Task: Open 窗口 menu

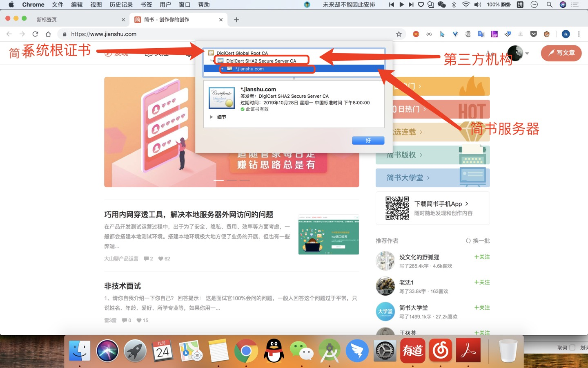Action: 185,4
